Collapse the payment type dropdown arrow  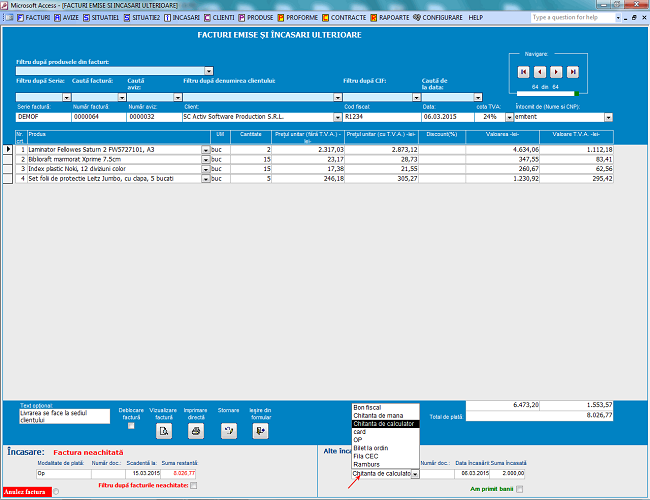pyautogui.click(x=415, y=474)
